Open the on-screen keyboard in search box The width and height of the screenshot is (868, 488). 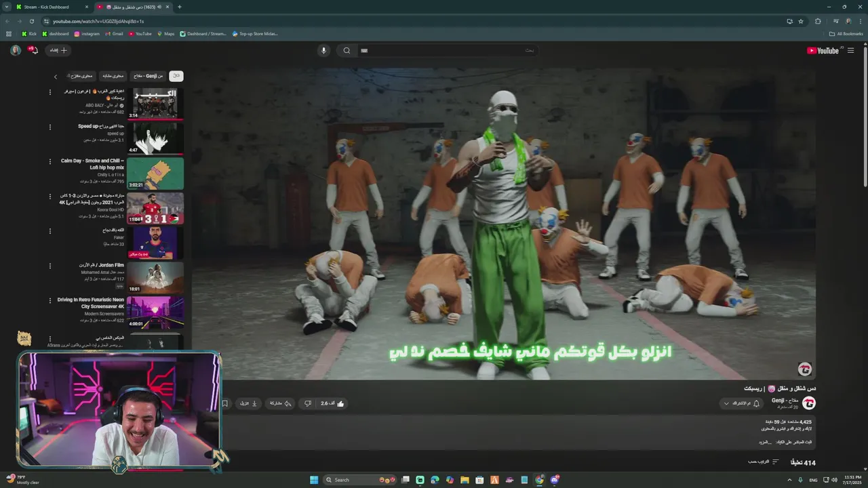point(364,50)
